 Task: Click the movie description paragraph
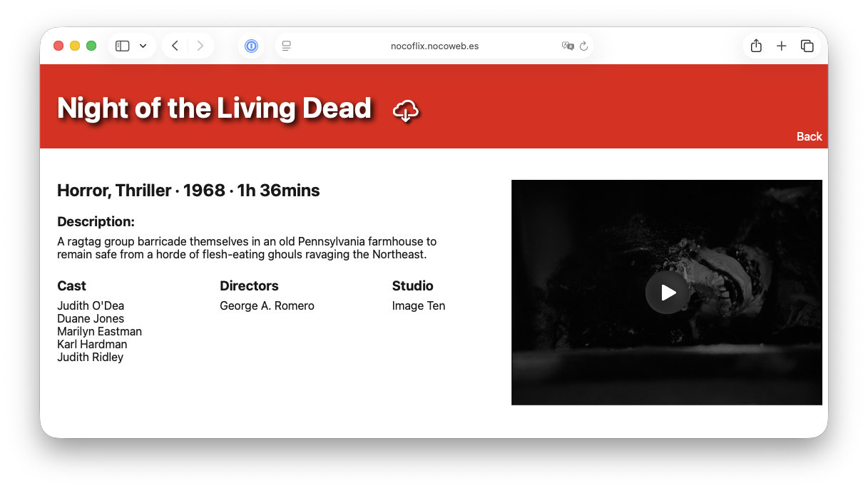[x=247, y=248]
